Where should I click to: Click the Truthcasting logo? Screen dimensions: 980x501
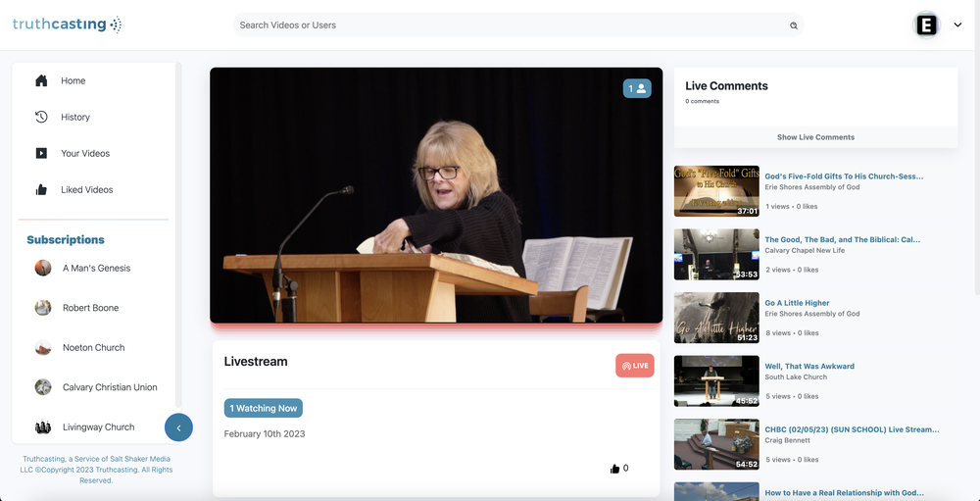(x=67, y=25)
